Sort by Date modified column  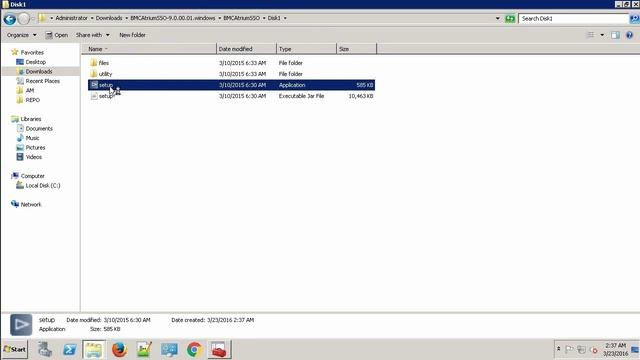pos(246,49)
